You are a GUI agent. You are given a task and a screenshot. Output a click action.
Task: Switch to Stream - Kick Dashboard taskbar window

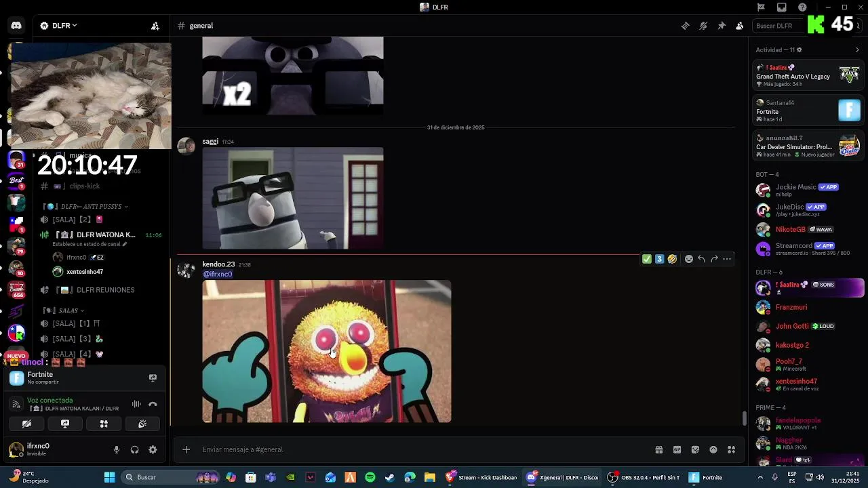pos(481,477)
